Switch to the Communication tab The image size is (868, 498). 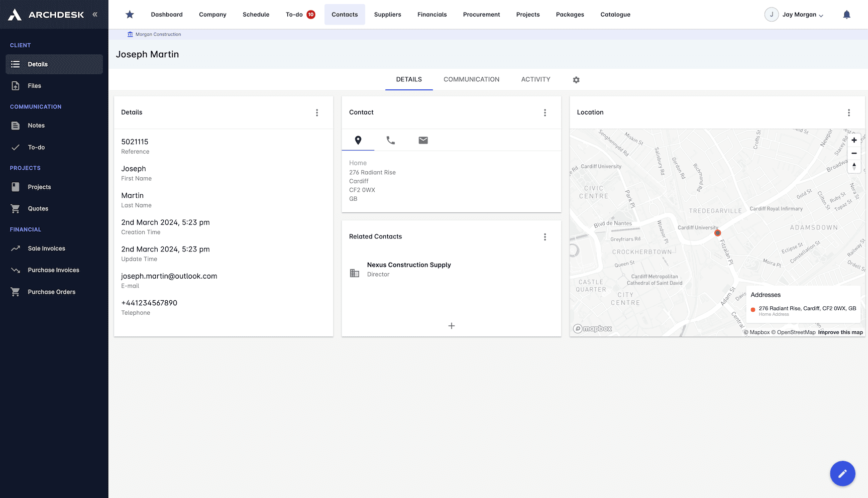coord(471,79)
